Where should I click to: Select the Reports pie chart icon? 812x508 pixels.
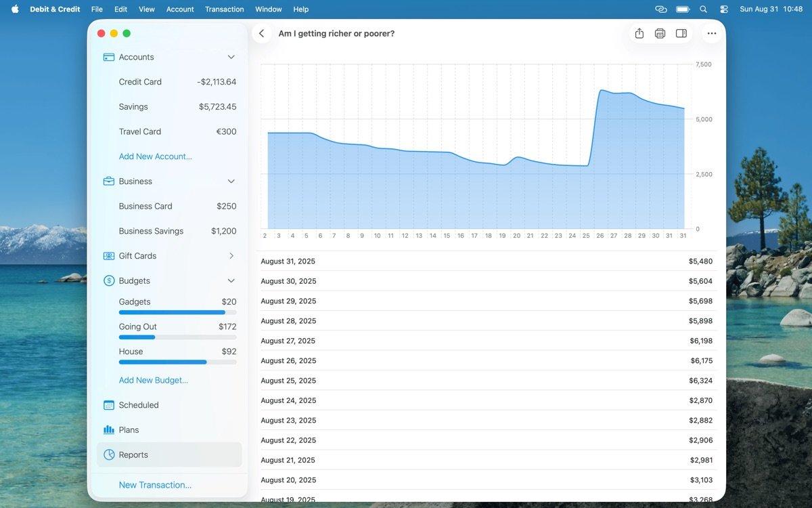coord(108,455)
